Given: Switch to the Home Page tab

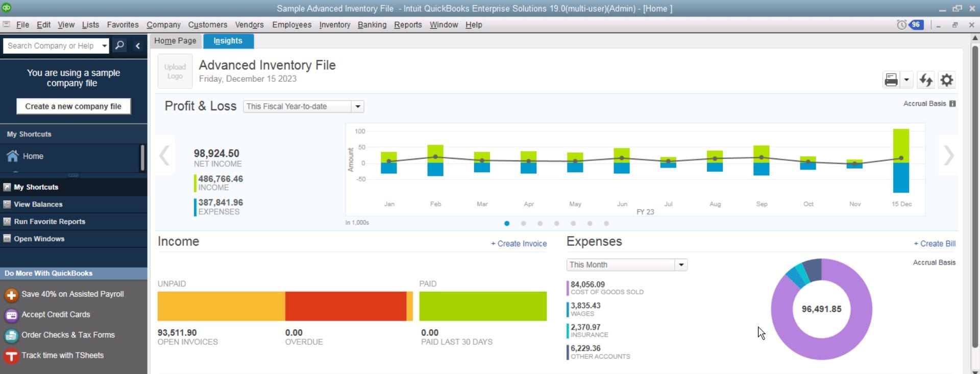Looking at the screenshot, I should 175,41.
